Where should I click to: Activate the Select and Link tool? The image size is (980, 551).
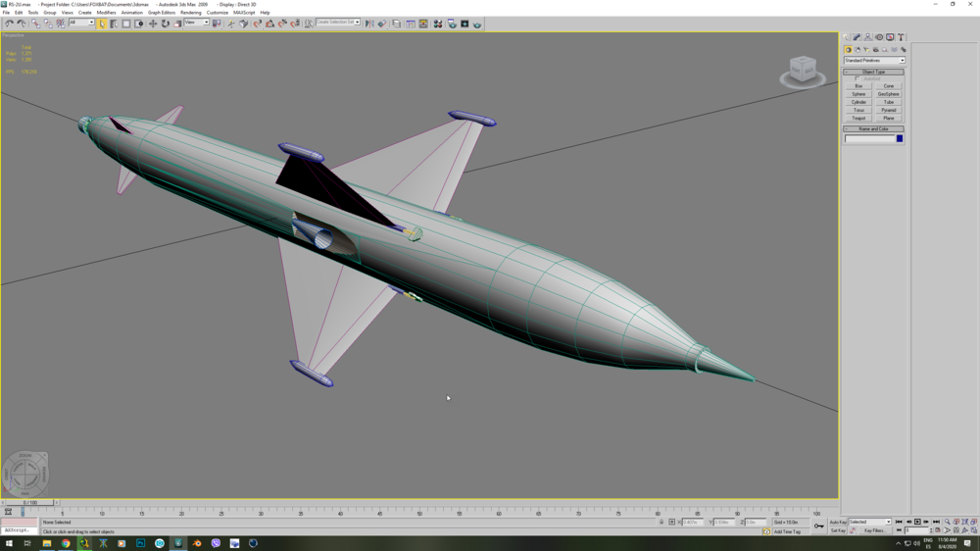click(x=35, y=24)
